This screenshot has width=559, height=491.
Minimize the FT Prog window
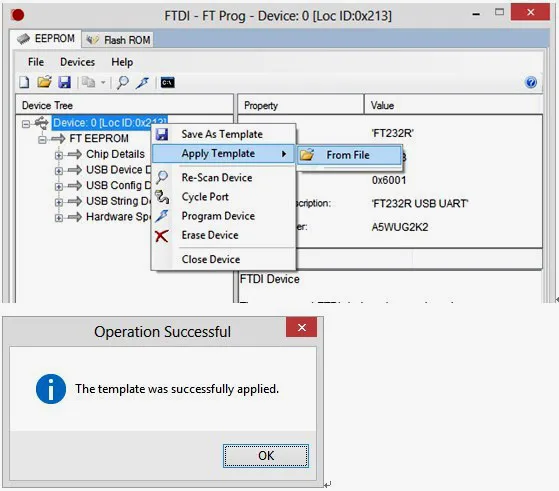point(476,14)
